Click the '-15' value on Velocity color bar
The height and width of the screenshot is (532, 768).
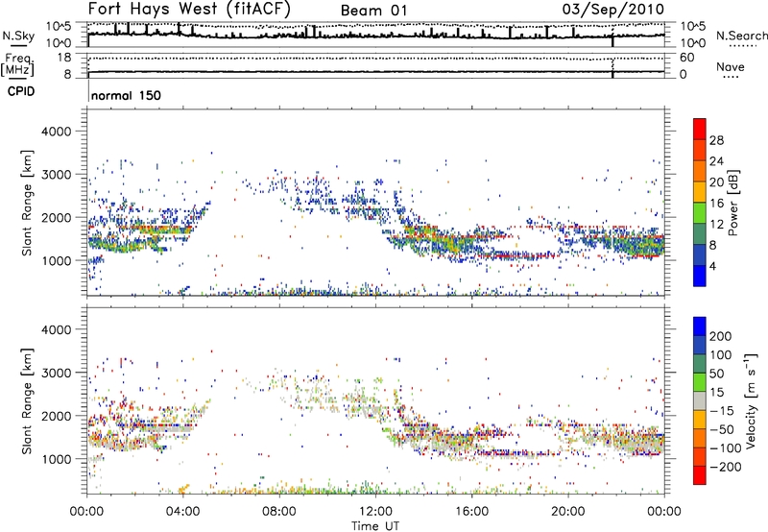coord(721,411)
